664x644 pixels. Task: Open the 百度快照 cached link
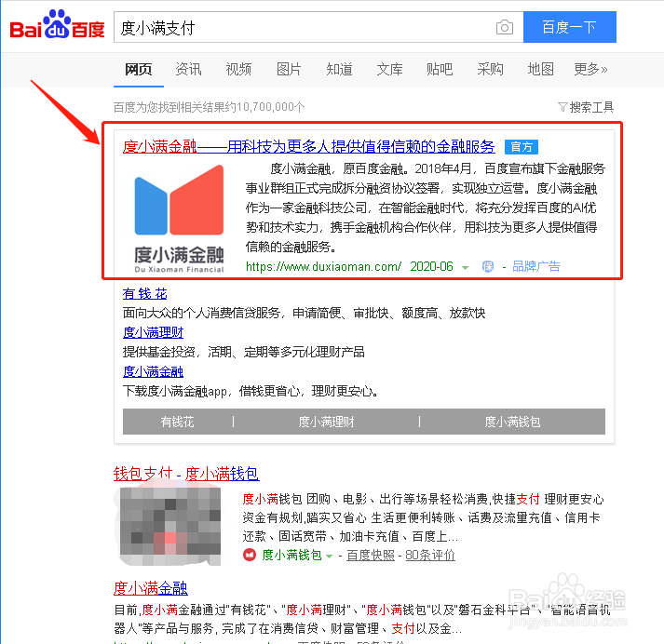point(371,555)
